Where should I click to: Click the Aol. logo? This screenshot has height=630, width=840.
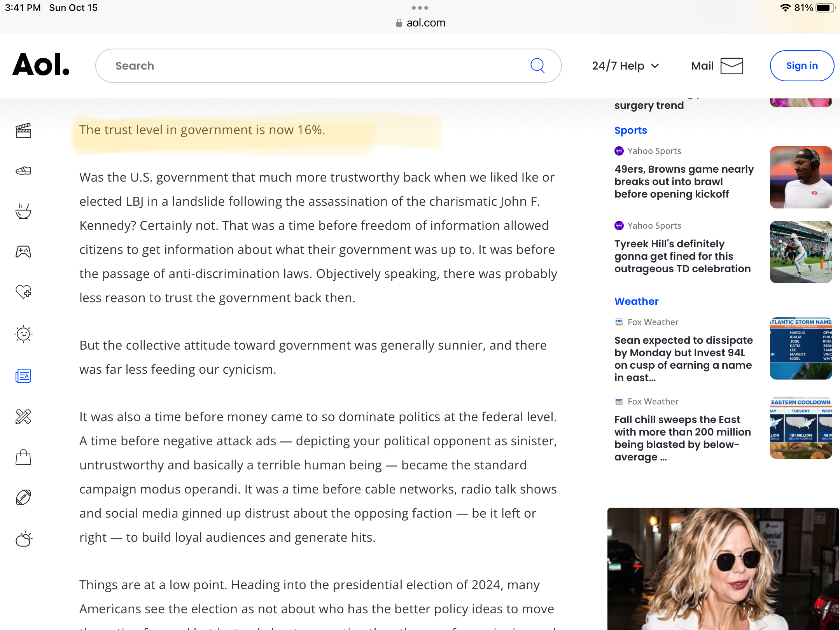pyautogui.click(x=41, y=65)
